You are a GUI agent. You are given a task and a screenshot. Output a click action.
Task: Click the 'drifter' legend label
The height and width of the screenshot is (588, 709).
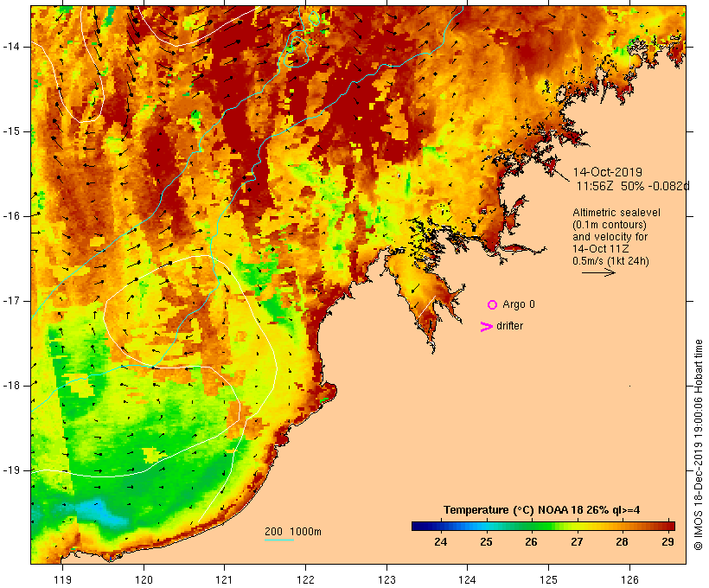point(509,326)
